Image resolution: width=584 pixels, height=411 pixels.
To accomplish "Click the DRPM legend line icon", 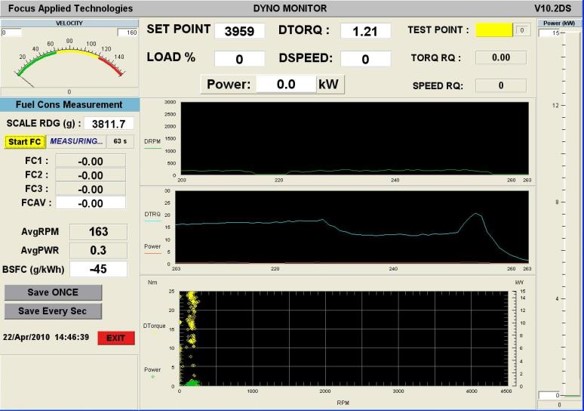I will point(152,148).
